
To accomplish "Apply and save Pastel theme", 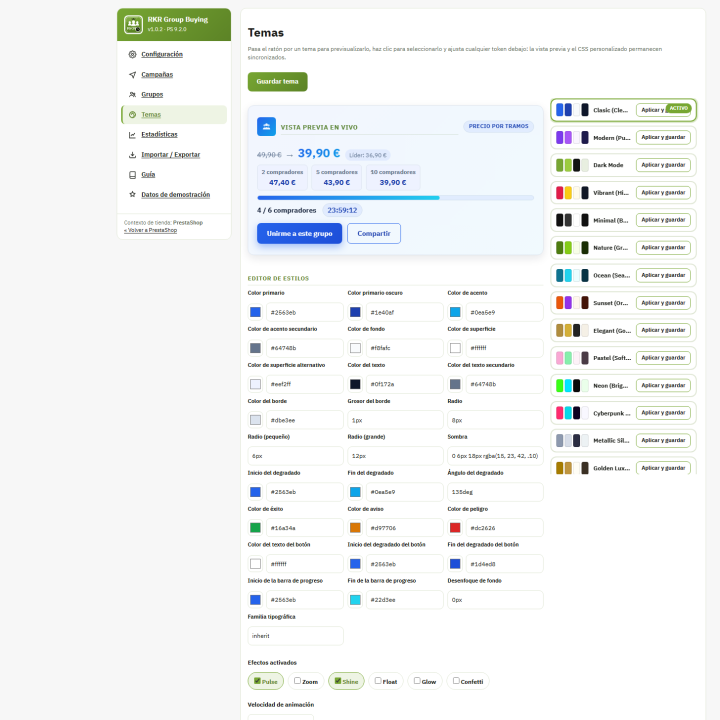I will (x=663, y=358).
